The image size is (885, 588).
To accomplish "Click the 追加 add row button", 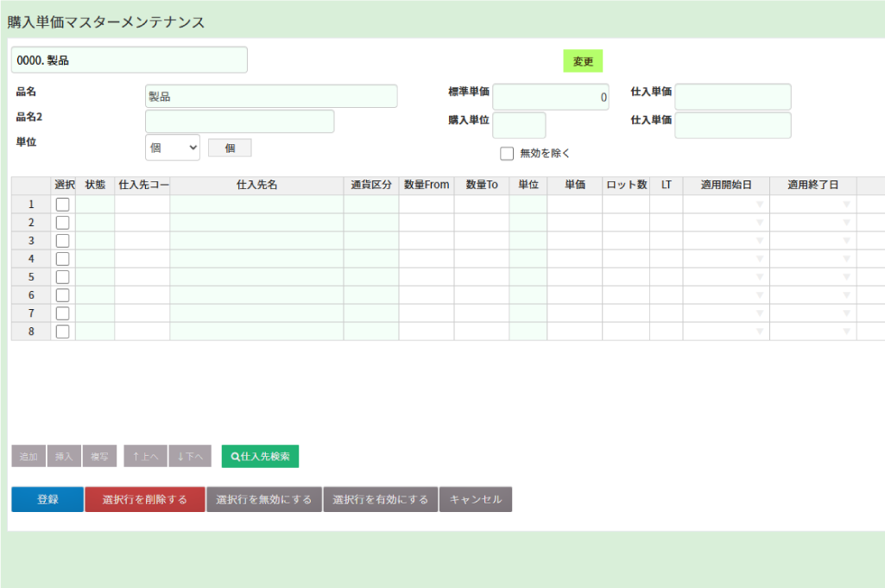I will tap(28, 456).
